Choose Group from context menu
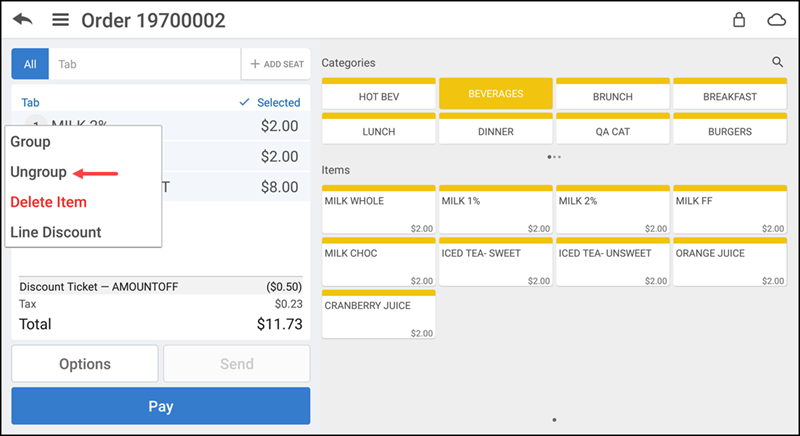Image resolution: width=800 pixels, height=436 pixels. click(x=31, y=142)
